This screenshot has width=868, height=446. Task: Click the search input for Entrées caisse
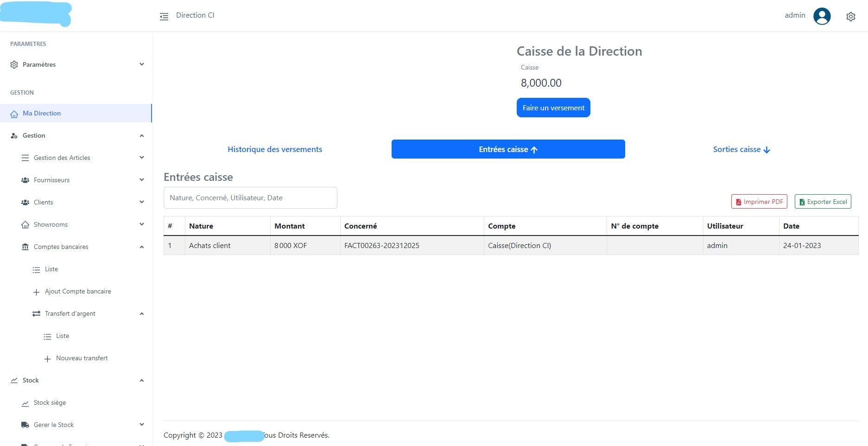point(250,198)
